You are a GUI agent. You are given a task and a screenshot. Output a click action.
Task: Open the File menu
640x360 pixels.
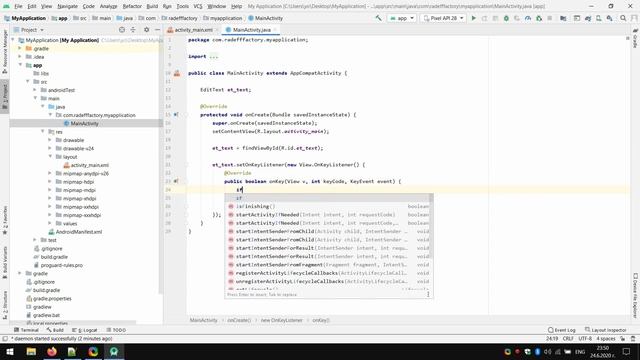pyautogui.click(x=18, y=6)
